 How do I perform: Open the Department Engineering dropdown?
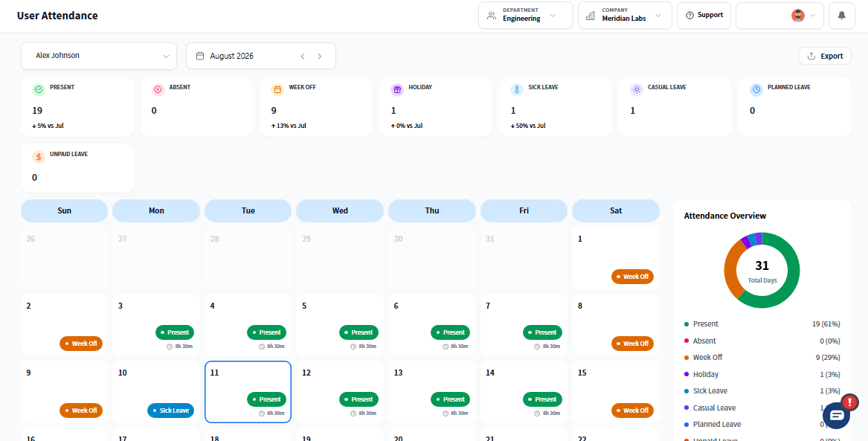(x=526, y=16)
